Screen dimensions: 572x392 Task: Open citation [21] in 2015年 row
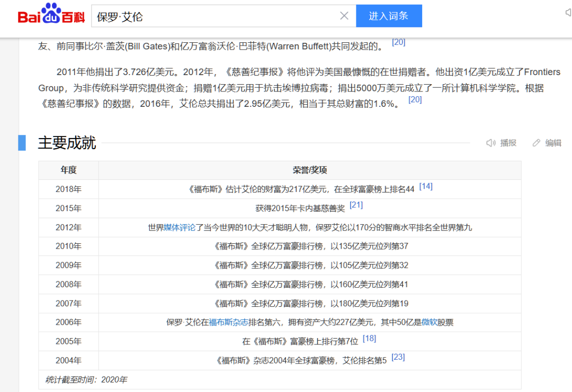(356, 205)
